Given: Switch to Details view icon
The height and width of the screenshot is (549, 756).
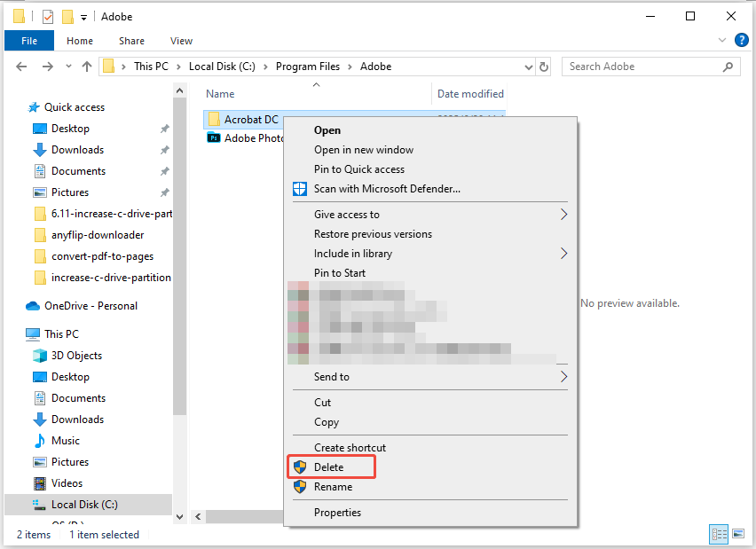Looking at the screenshot, I should pyautogui.click(x=720, y=534).
